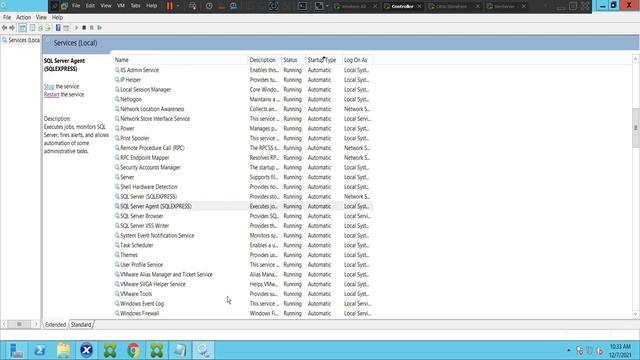The image size is (640, 360).
Task: Select SQL Server (SQLEXPRESS) service
Action: pos(243,197)
